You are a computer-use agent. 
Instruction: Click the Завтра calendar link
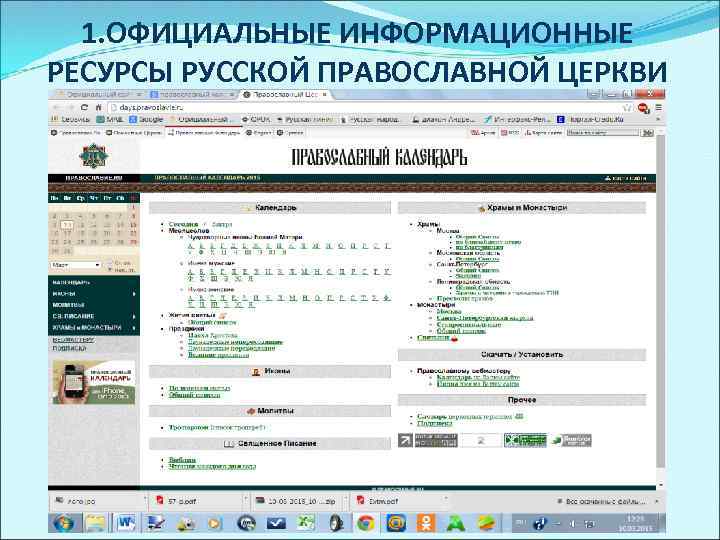[222, 225]
